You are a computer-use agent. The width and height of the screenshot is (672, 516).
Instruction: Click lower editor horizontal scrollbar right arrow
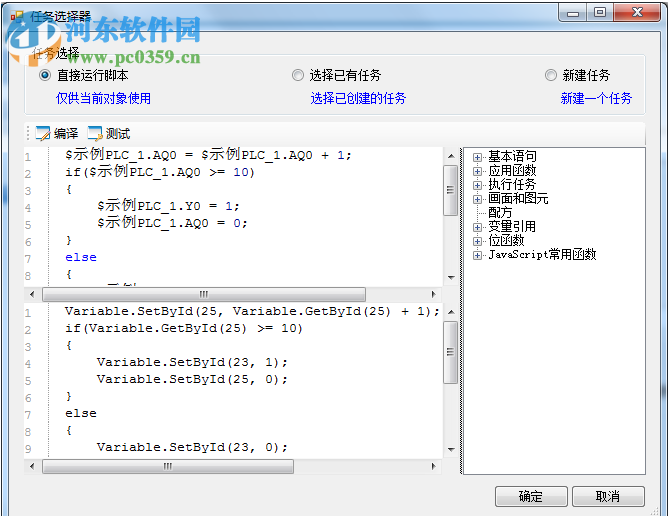point(433,466)
